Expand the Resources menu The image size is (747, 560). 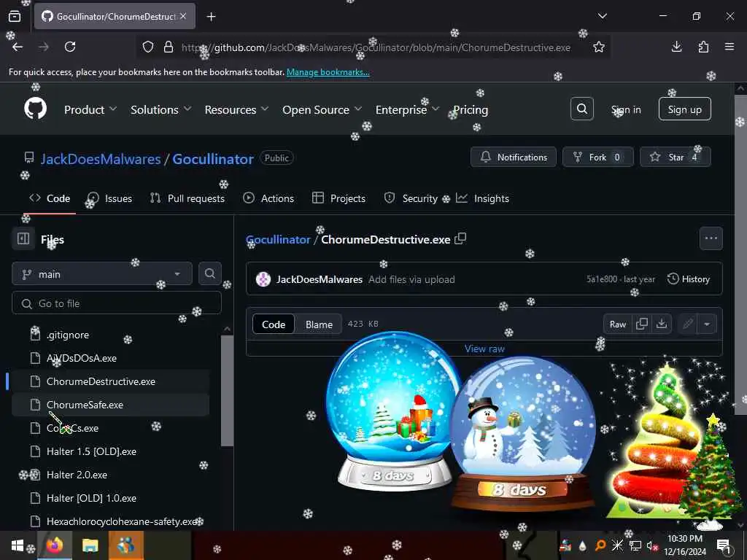point(236,109)
